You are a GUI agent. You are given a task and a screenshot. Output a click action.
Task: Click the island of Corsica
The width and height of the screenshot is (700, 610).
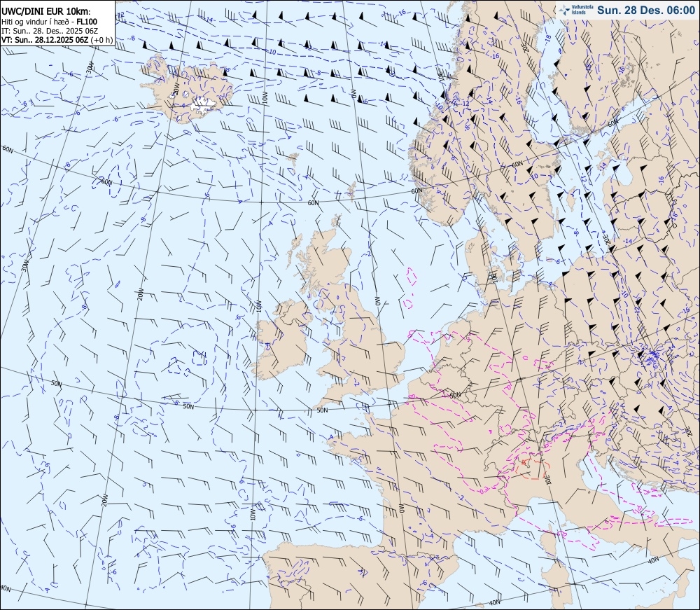[x=547, y=542]
